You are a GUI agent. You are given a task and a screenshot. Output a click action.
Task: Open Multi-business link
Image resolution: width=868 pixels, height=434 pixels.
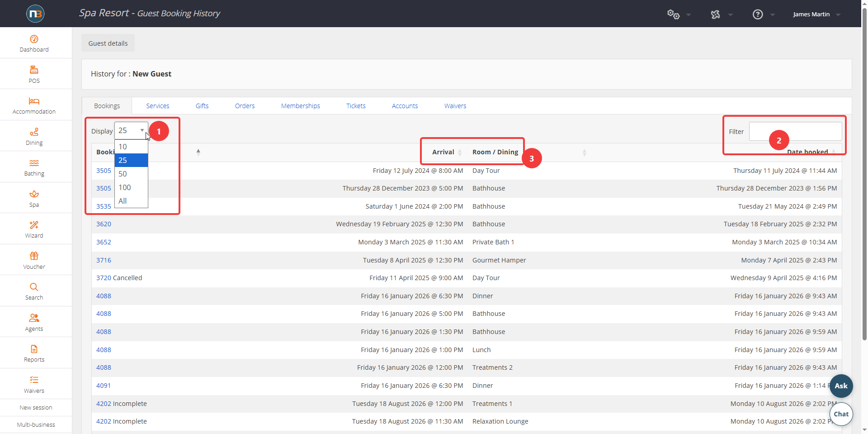36,425
